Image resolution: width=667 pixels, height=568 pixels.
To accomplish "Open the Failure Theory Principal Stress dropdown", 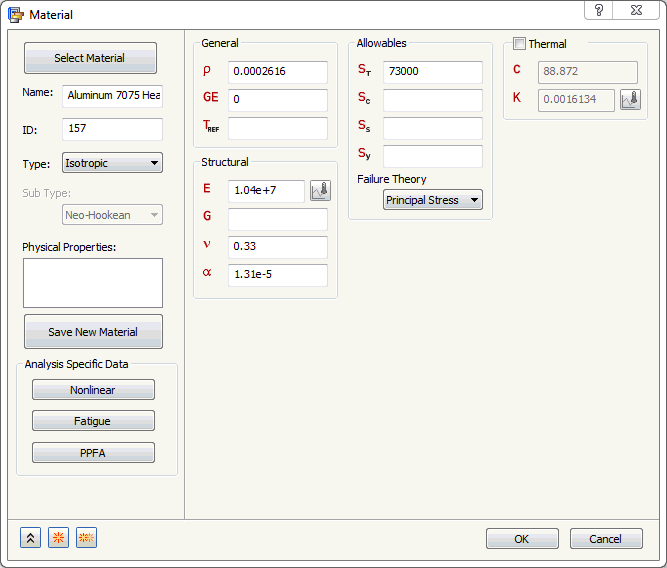I will (x=433, y=200).
